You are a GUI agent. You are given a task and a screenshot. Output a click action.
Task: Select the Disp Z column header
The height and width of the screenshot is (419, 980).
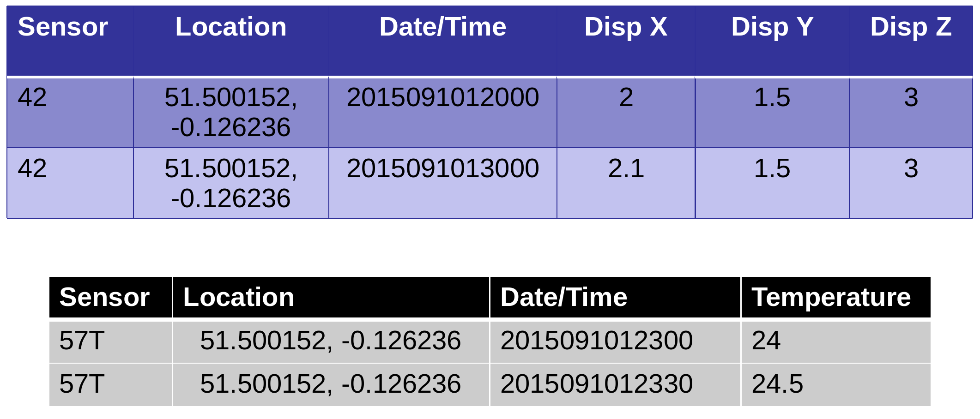tap(911, 27)
